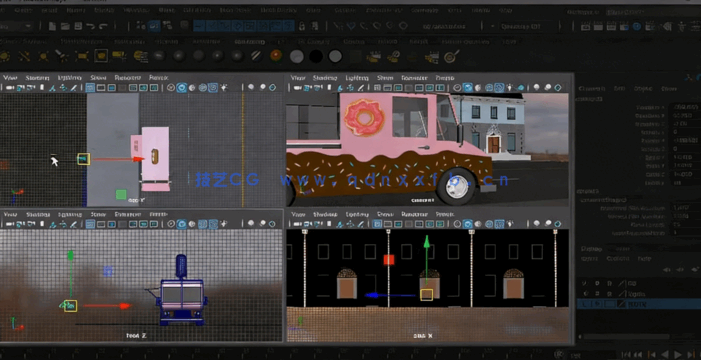This screenshot has height=360, width=701.
Task: Click the Undo arrow icon
Action: click(90, 26)
